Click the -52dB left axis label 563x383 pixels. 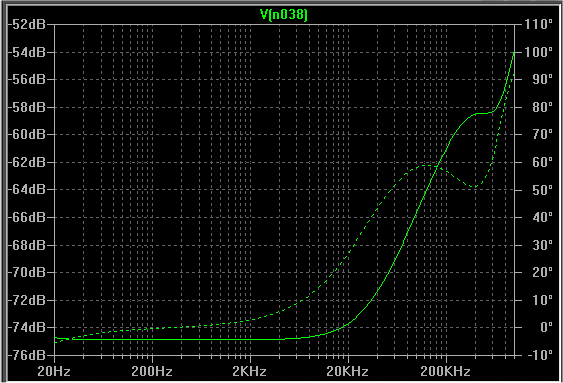point(27,24)
